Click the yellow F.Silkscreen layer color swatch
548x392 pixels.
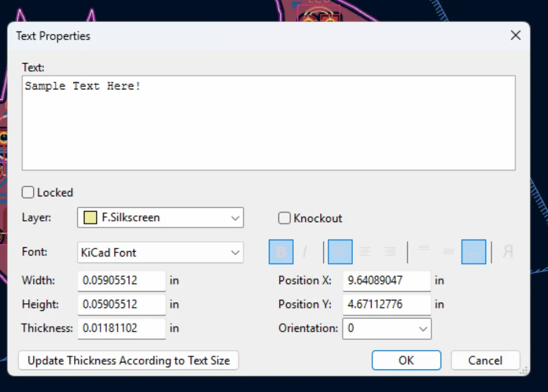pyautogui.click(x=90, y=218)
